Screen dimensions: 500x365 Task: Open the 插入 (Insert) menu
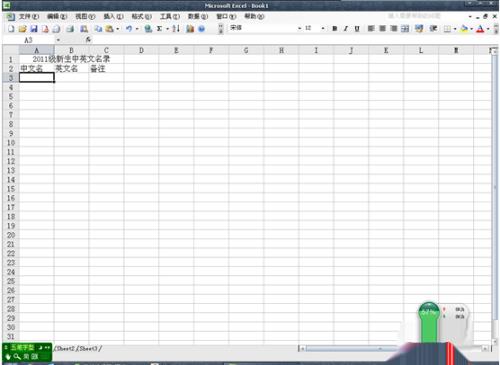[x=114, y=16]
